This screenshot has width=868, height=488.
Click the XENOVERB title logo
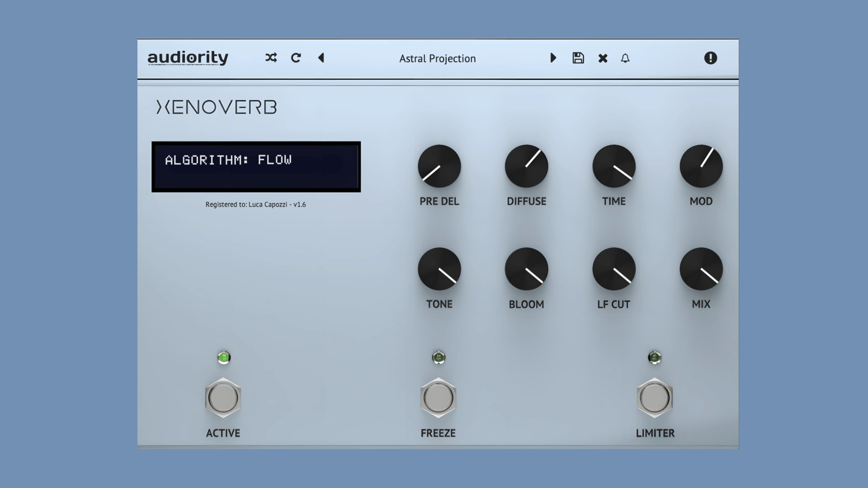pos(217,107)
